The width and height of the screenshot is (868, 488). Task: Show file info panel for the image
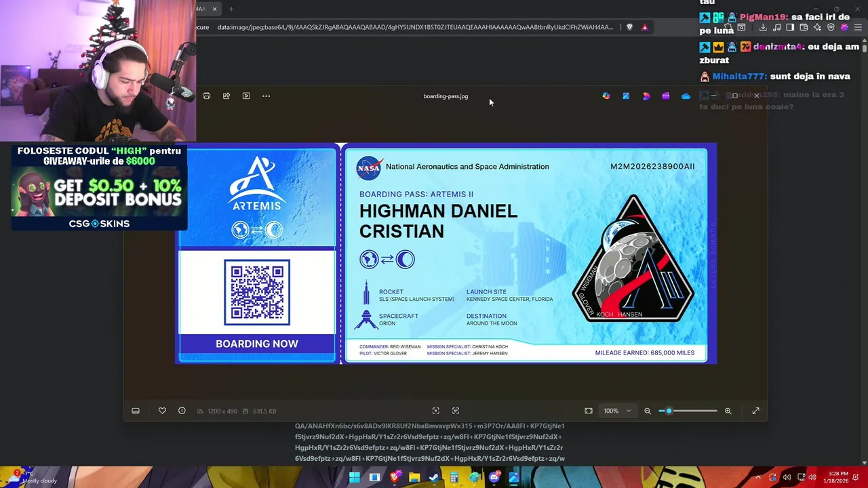click(182, 411)
